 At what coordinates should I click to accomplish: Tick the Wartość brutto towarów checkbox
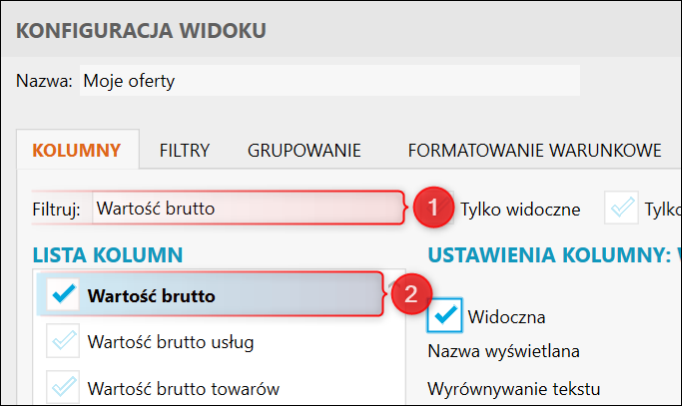click(63, 388)
